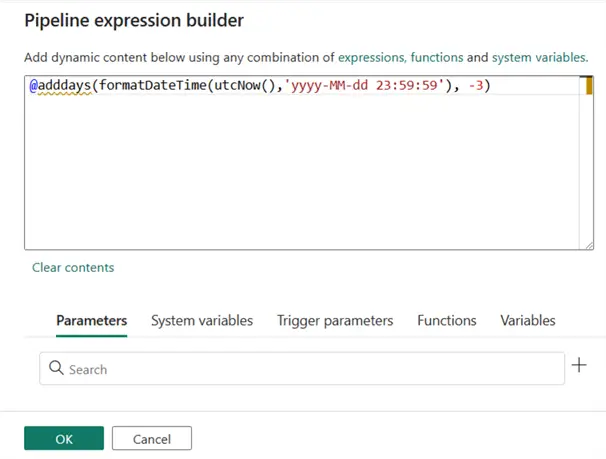The height and width of the screenshot is (459, 606).
Task: Click the resize grip of the expression editor
Action: click(588, 243)
